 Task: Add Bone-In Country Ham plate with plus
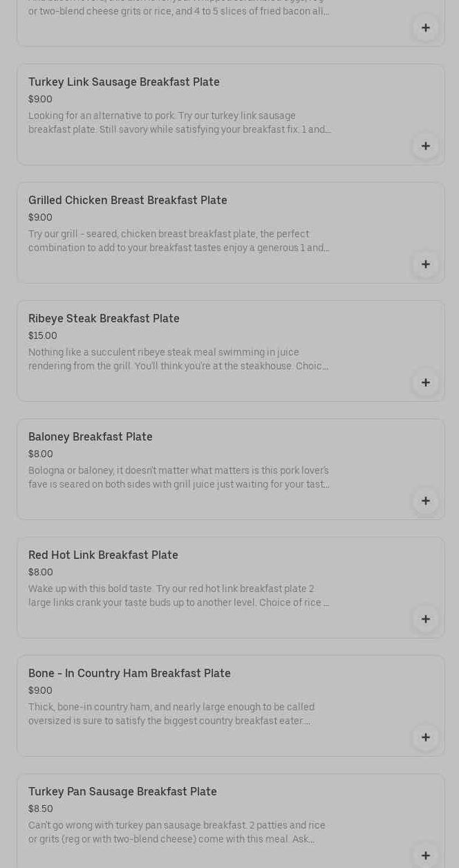tap(426, 737)
